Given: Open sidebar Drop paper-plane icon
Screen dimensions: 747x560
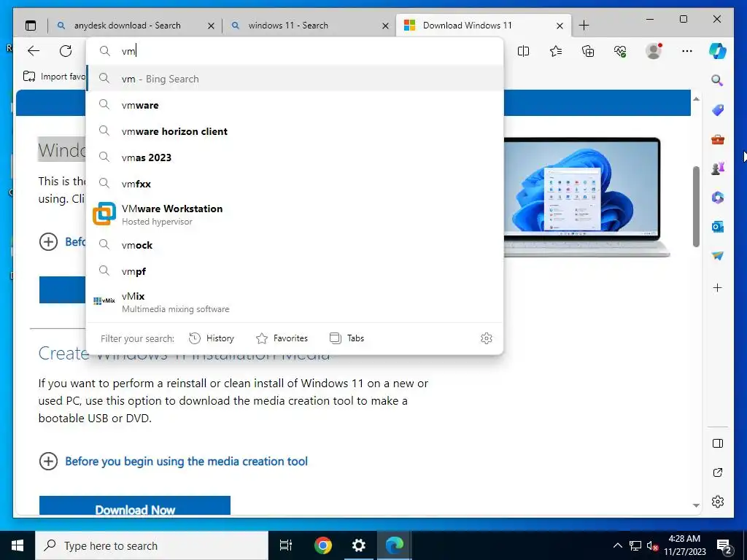Looking at the screenshot, I should 718,256.
